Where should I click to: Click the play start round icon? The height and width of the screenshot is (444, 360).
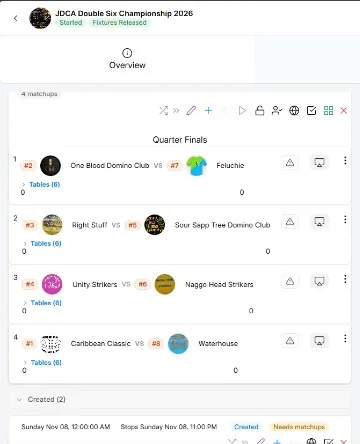click(x=242, y=110)
